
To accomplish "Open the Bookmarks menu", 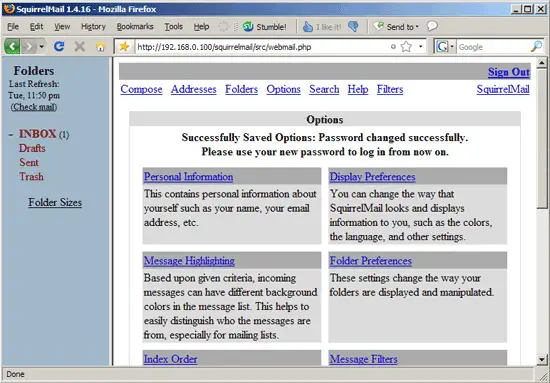I will (135, 27).
